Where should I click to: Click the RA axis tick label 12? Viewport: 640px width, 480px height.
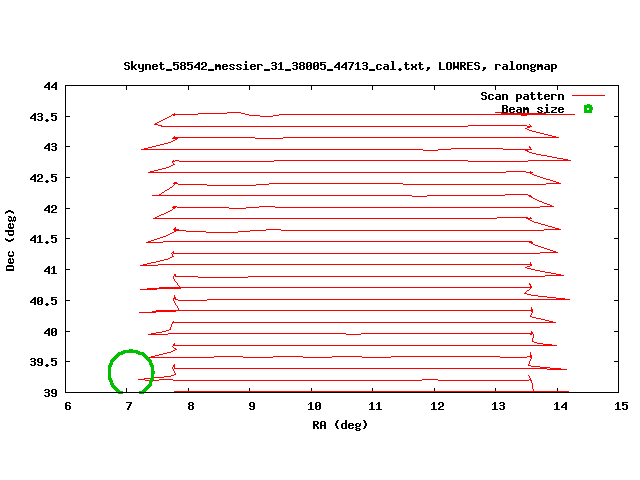tap(437, 406)
